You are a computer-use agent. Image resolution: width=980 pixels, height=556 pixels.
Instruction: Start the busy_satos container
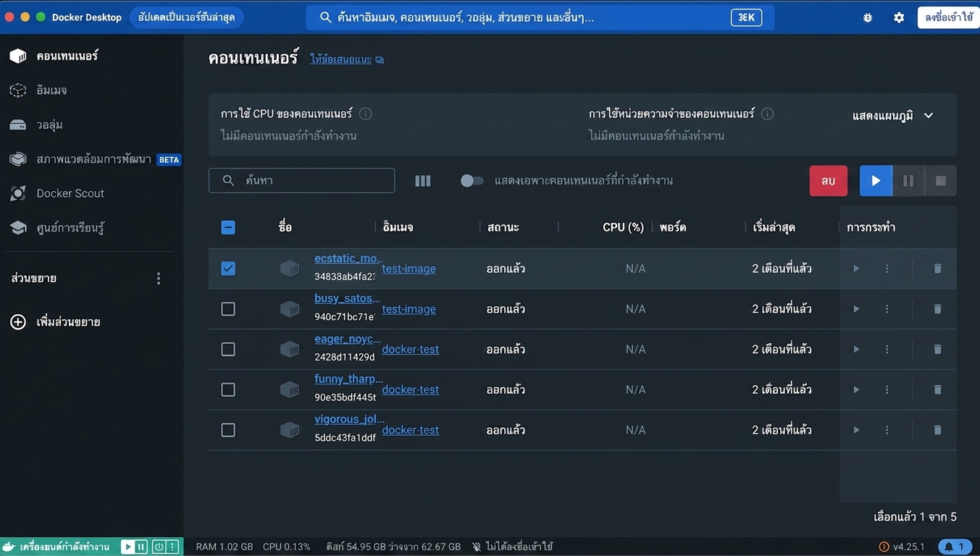(x=856, y=309)
